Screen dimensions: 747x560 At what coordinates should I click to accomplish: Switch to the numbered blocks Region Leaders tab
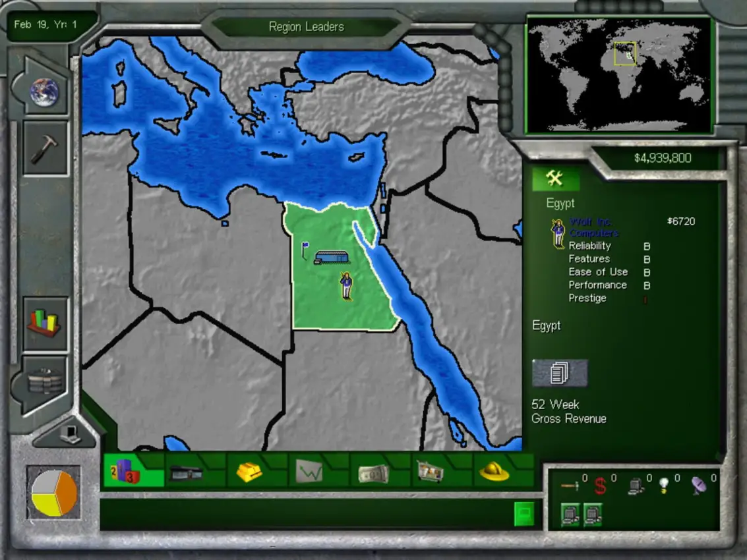coord(125,471)
